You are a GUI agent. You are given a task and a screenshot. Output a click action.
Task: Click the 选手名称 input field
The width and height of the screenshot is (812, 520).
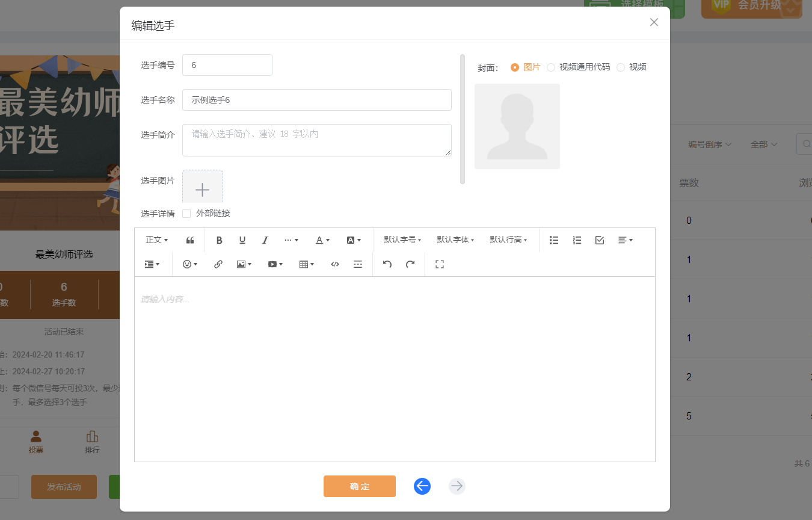[316, 100]
